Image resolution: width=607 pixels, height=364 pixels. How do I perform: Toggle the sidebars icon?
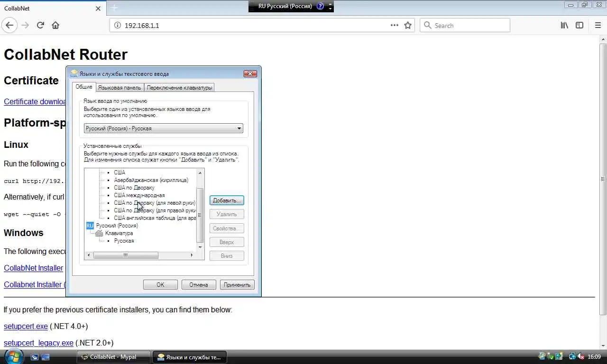pos(579,25)
